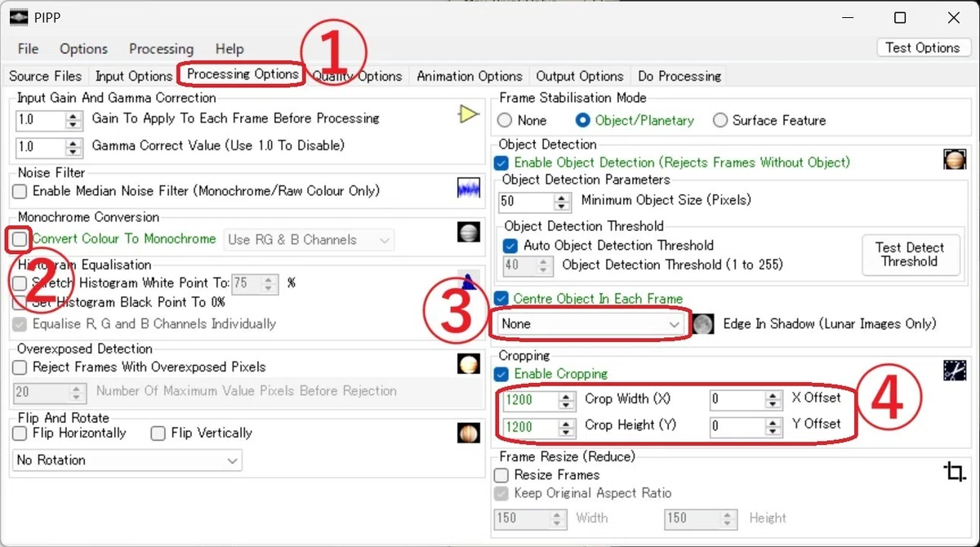
Task: Click Test Detect Threshold button
Action: 910,255
